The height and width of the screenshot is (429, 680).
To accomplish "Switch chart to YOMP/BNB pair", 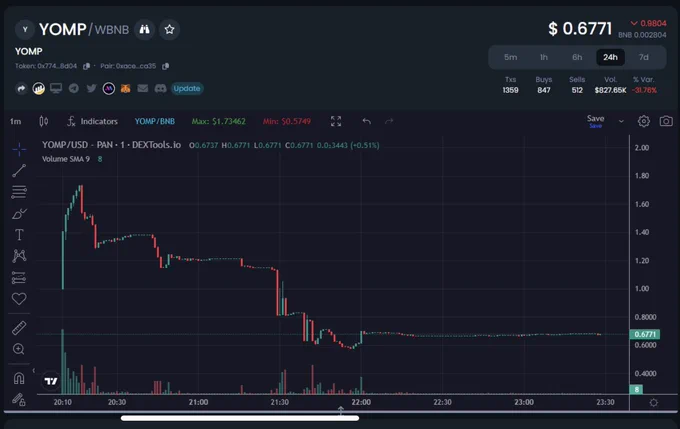I will pos(154,121).
